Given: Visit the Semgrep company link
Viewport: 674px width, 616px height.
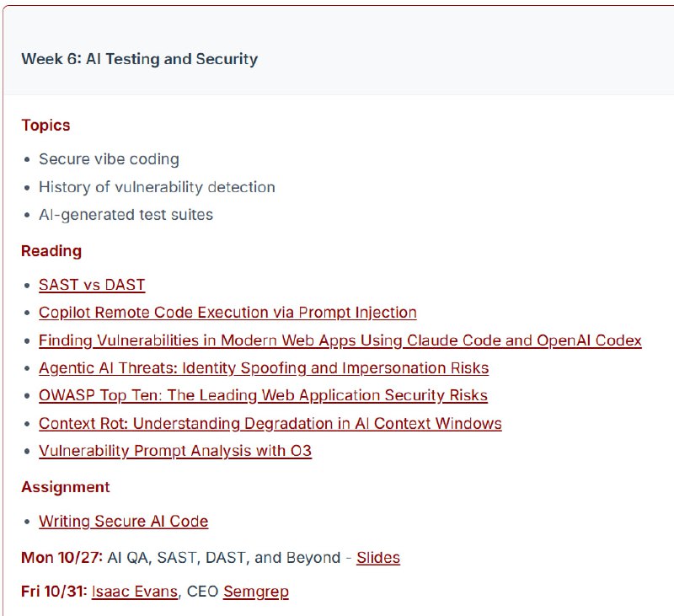Looking at the screenshot, I should tap(255, 592).
